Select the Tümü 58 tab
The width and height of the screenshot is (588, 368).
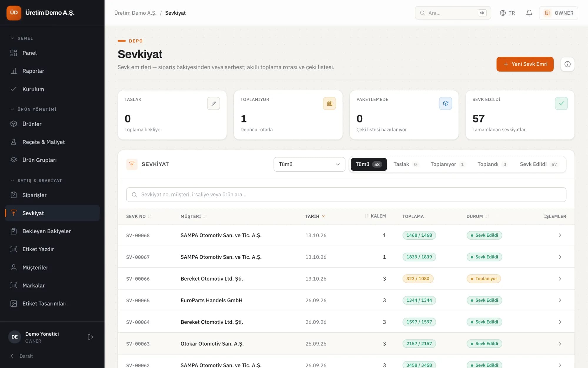(x=369, y=164)
